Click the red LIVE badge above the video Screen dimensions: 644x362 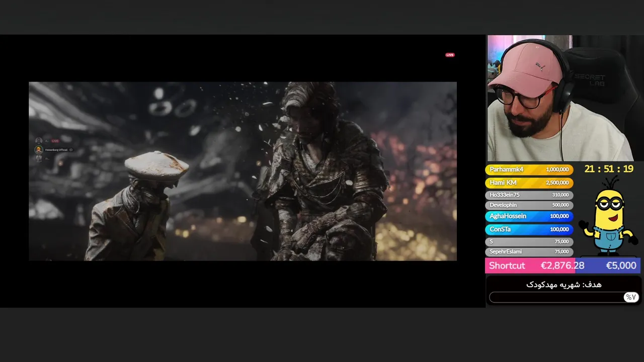450,55
